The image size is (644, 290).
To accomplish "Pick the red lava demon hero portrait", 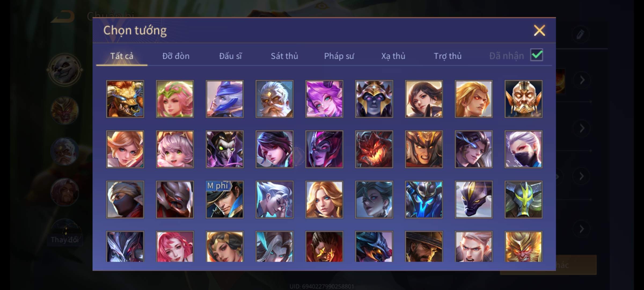I will coord(374,149).
